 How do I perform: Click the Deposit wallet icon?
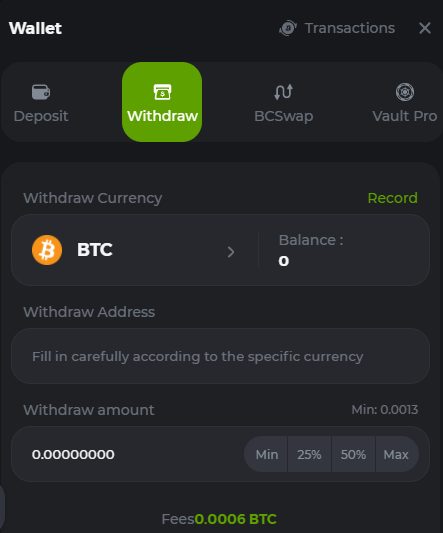(41, 92)
